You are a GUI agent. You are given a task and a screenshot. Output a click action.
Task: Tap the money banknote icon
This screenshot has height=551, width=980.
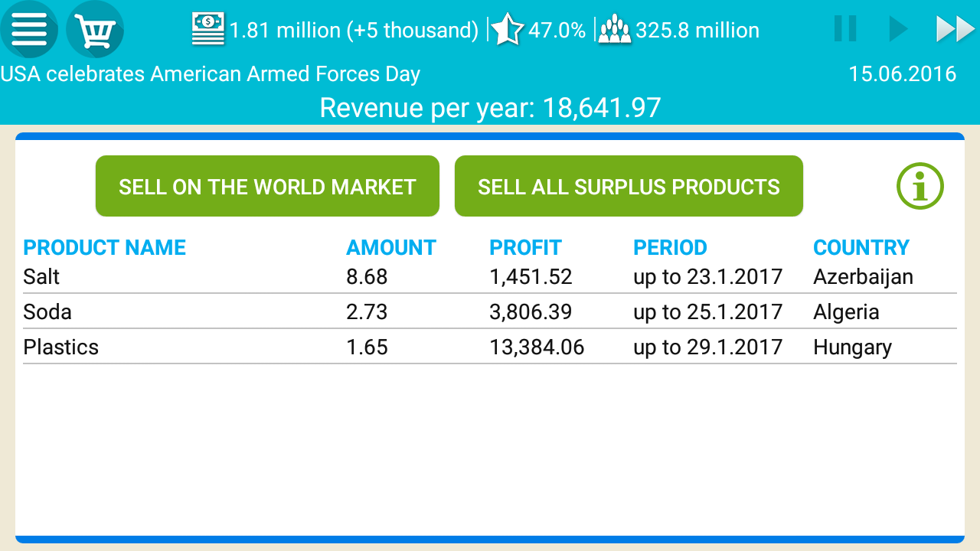(x=207, y=30)
